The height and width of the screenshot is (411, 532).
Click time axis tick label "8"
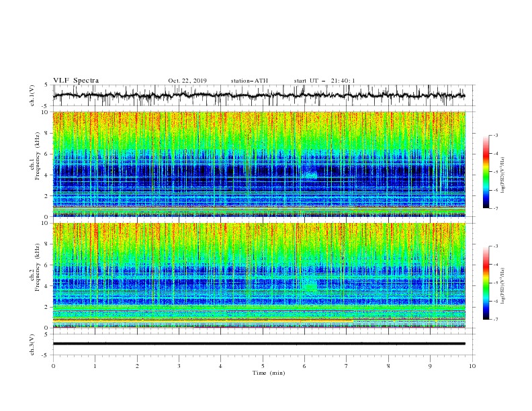pyautogui.click(x=388, y=366)
